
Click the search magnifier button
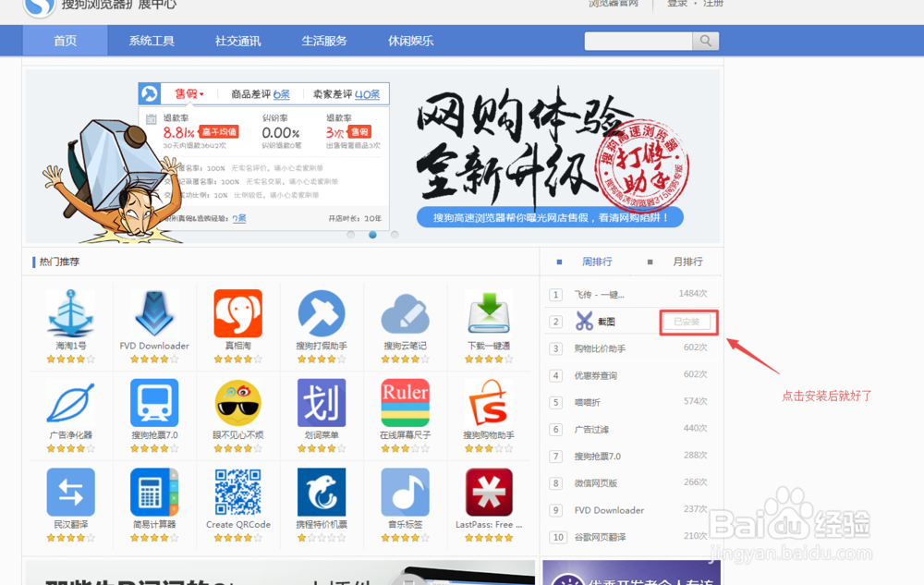(x=705, y=42)
